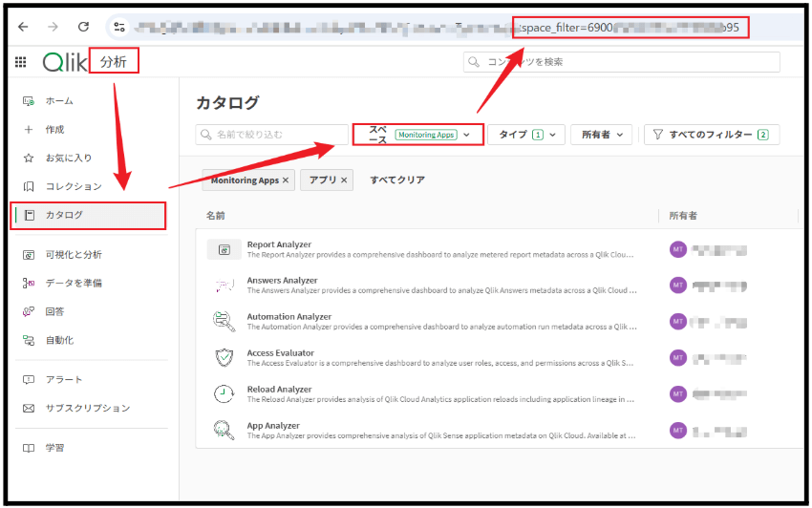Remove the アプリ filter chip
The image size is (812, 508).
(345, 180)
